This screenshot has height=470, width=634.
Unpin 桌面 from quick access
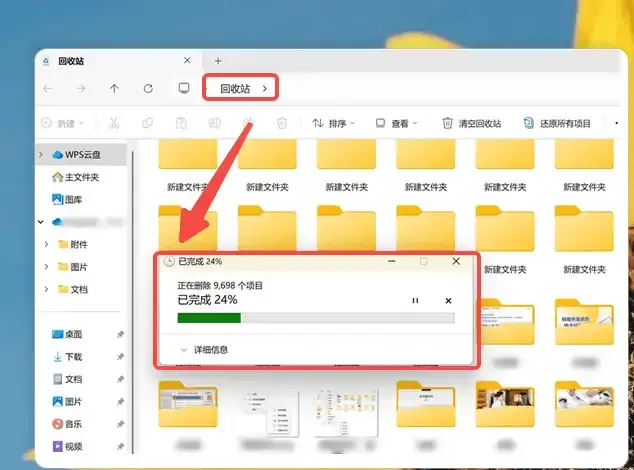pos(120,335)
